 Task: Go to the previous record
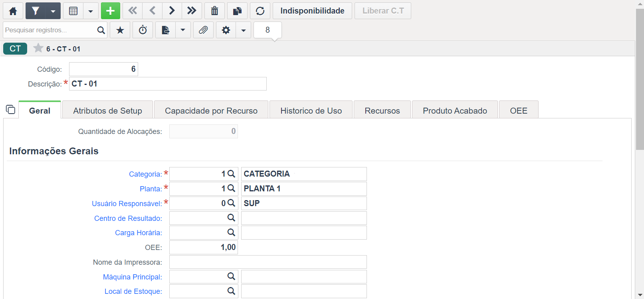(x=153, y=11)
